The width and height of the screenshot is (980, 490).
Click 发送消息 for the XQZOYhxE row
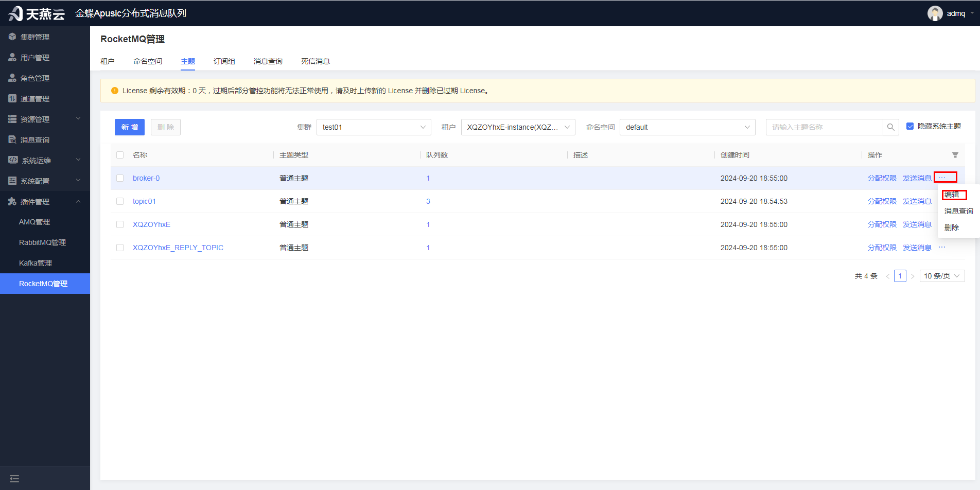pos(917,224)
